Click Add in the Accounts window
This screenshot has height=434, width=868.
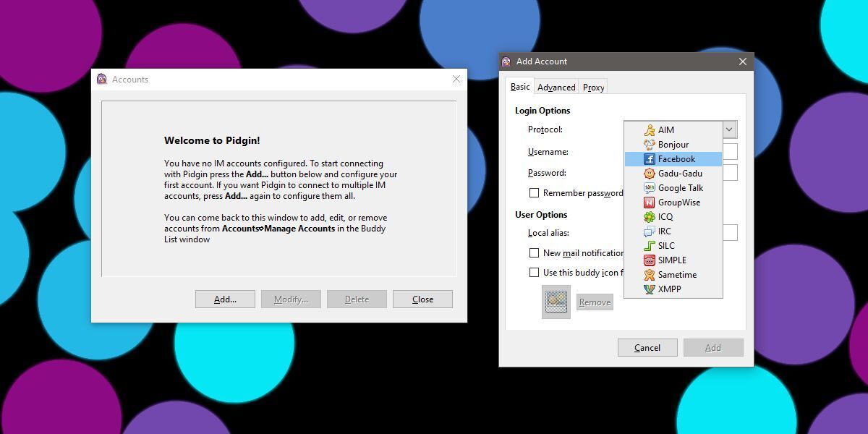[x=225, y=299]
